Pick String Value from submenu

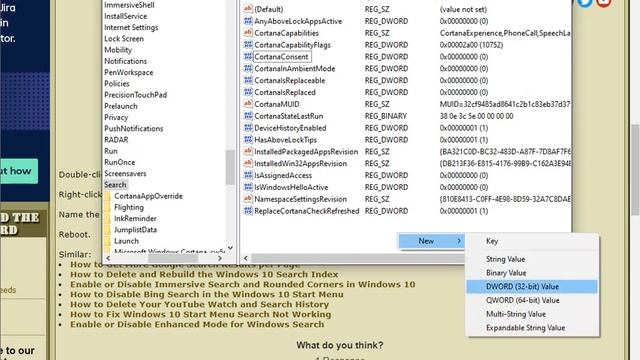pos(505,259)
